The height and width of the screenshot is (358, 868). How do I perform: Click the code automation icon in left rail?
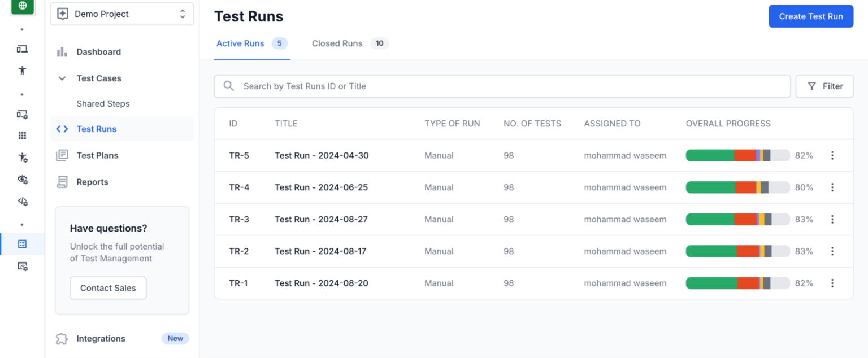pyautogui.click(x=22, y=201)
